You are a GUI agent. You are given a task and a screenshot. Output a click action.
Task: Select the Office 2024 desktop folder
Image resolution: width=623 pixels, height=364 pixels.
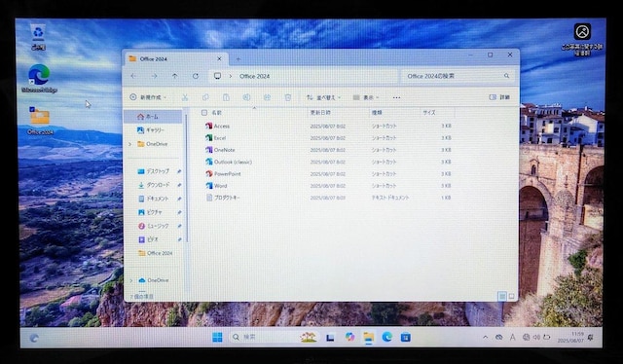pos(39,121)
